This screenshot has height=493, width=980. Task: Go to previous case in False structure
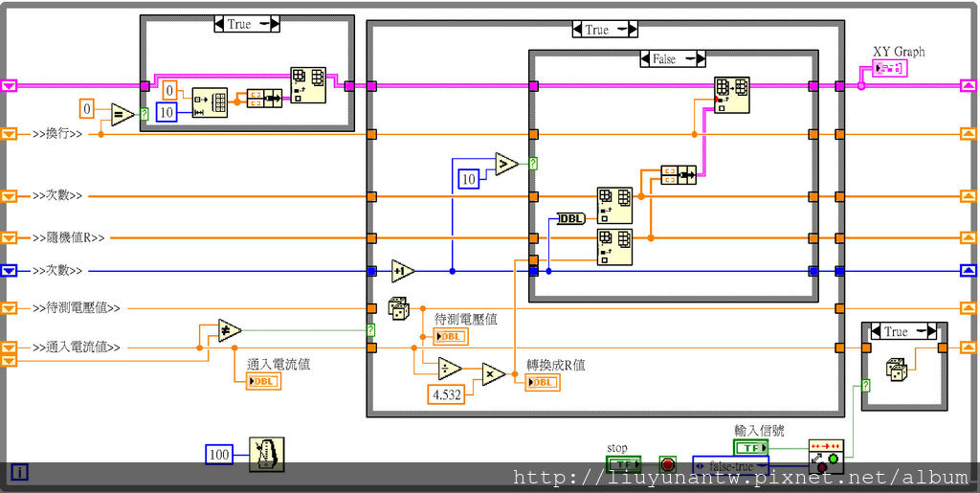click(646, 58)
